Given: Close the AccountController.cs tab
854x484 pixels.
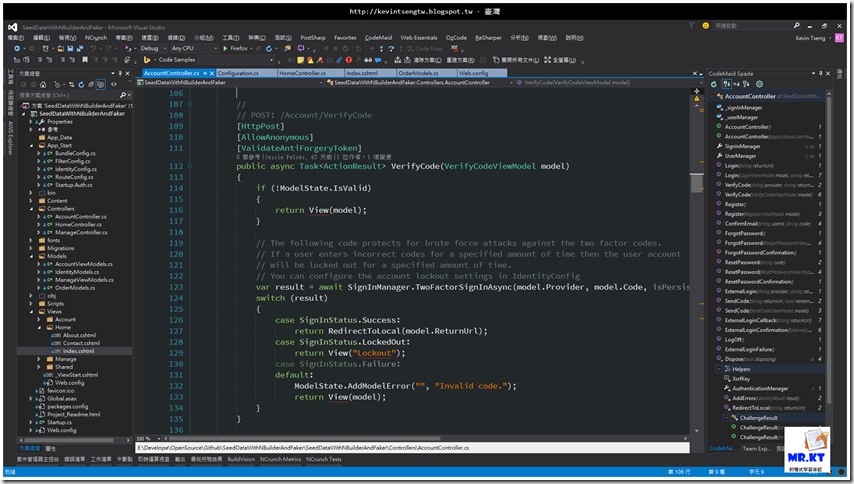Looking at the screenshot, I should (212, 73).
